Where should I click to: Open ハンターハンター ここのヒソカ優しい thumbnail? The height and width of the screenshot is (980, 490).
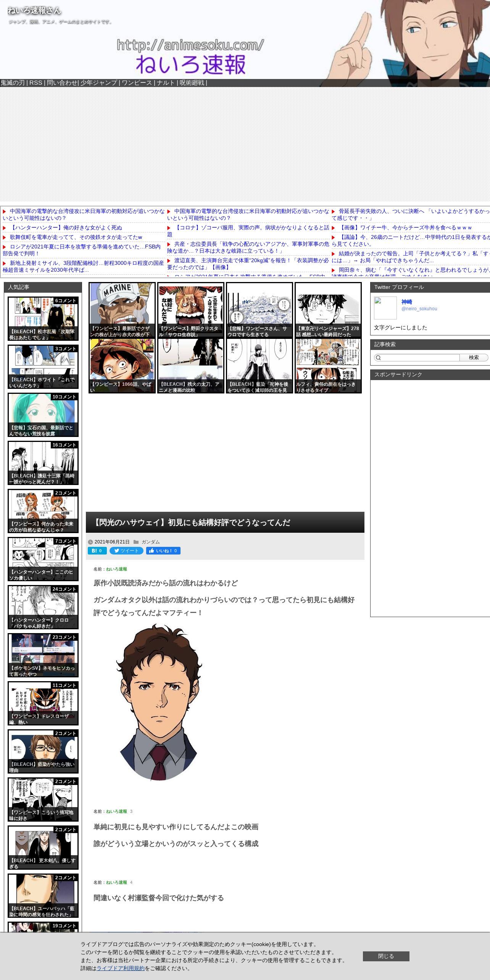[x=43, y=559]
